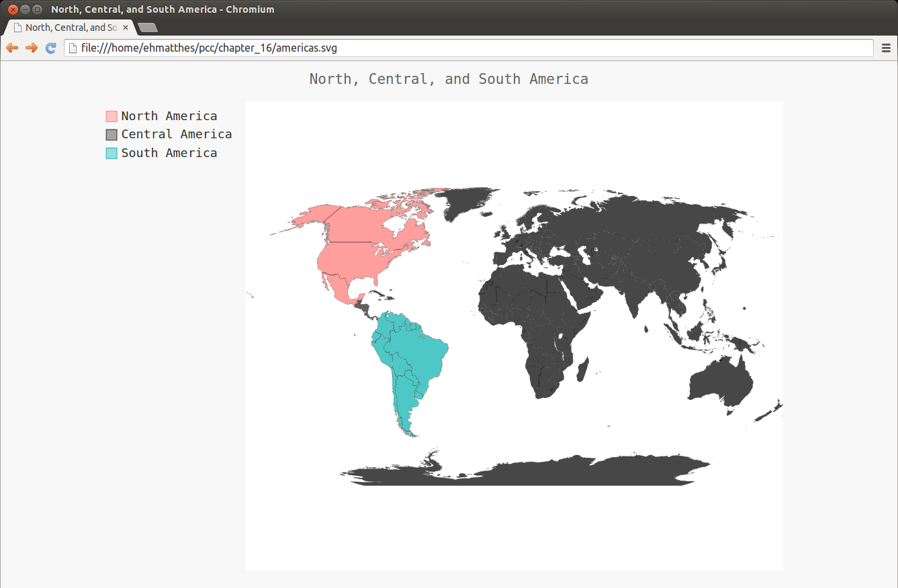898x588 pixels.
Task: Click the browser back arrow
Action: tap(12, 48)
